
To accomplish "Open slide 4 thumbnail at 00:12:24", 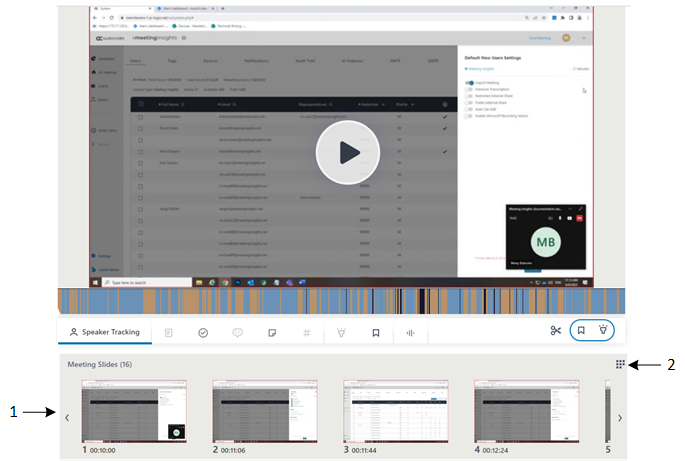I will tap(516, 411).
